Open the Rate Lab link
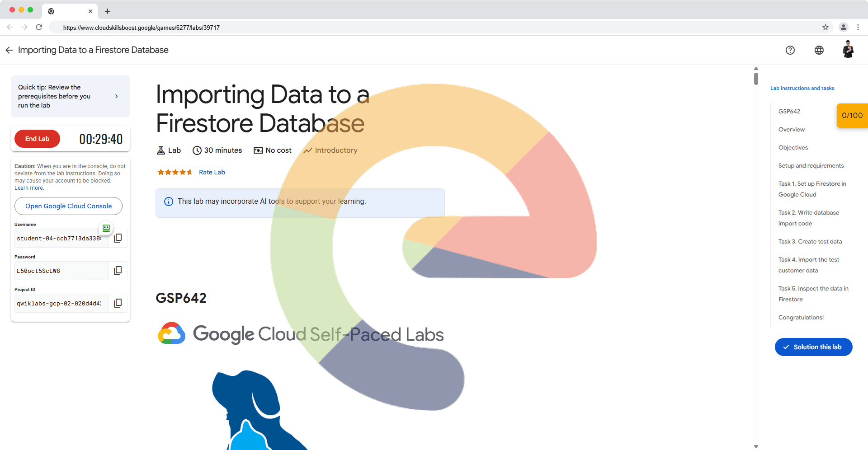This screenshot has height=450, width=868. tap(212, 172)
